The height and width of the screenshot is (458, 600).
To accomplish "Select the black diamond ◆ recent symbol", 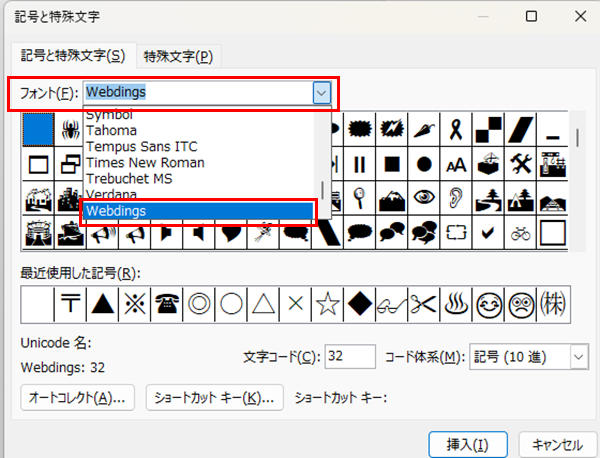I will point(360,304).
